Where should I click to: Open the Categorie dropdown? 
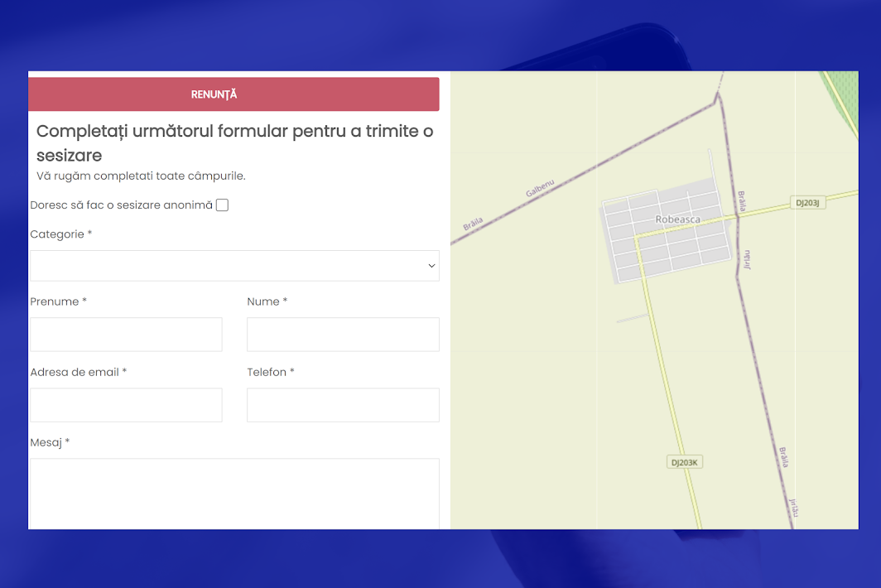(x=234, y=265)
